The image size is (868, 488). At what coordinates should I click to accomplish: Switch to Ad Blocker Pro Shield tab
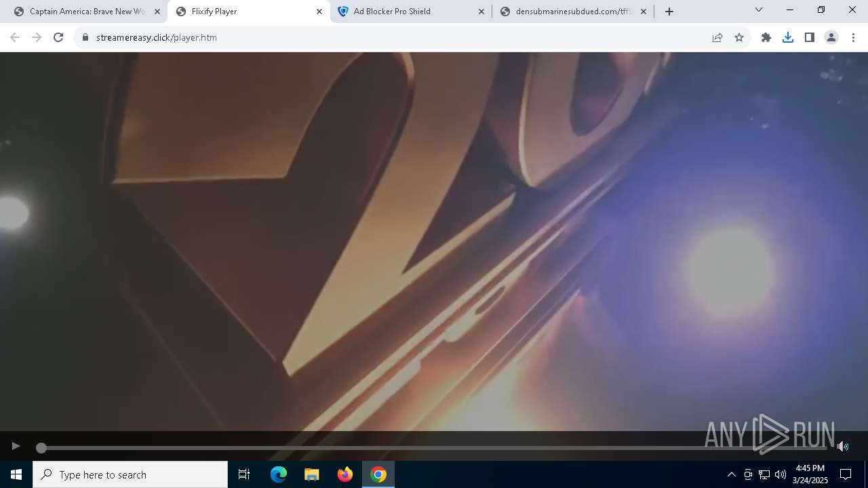click(x=410, y=12)
